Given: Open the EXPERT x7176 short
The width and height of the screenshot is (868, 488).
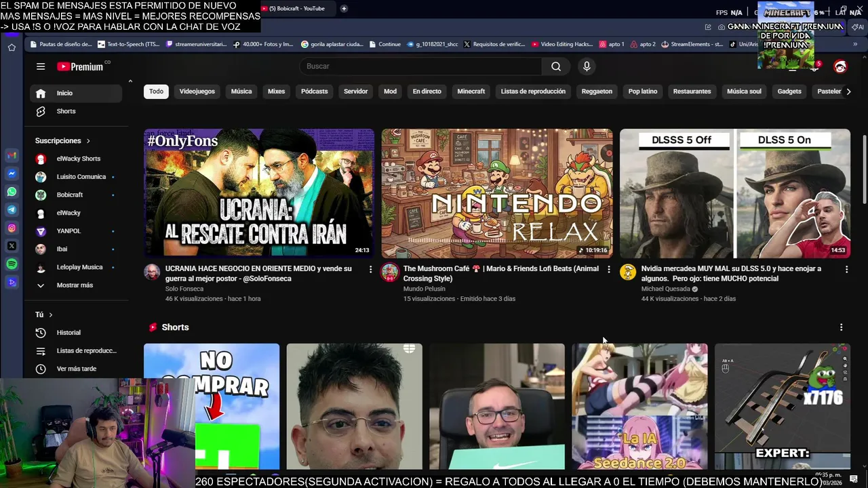Looking at the screenshot, I should pyautogui.click(x=783, y=407).
